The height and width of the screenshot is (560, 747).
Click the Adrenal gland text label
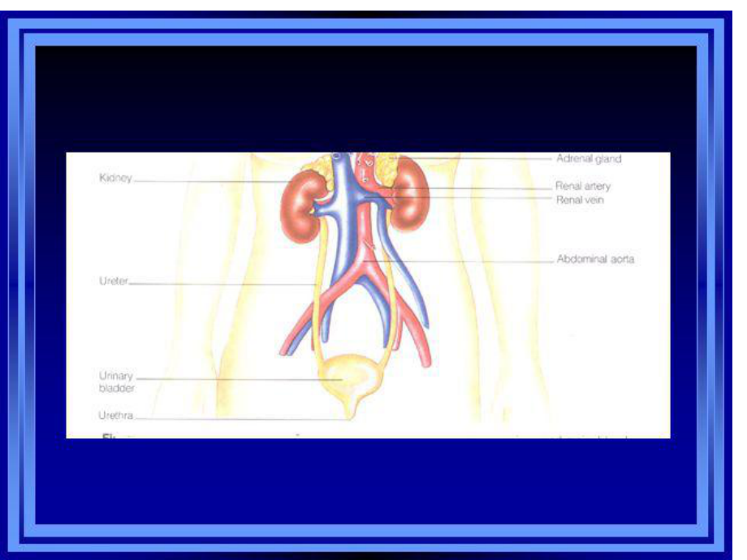(588, 159)
